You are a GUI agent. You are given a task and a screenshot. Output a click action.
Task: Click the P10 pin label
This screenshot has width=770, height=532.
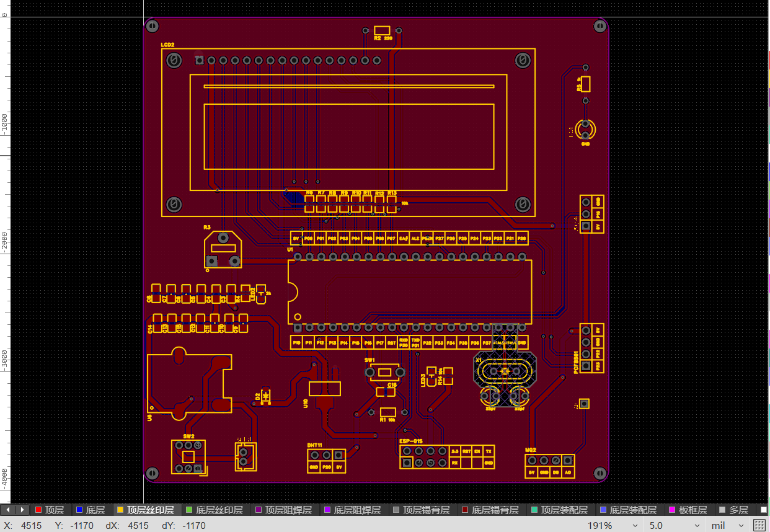click(297, 342)
